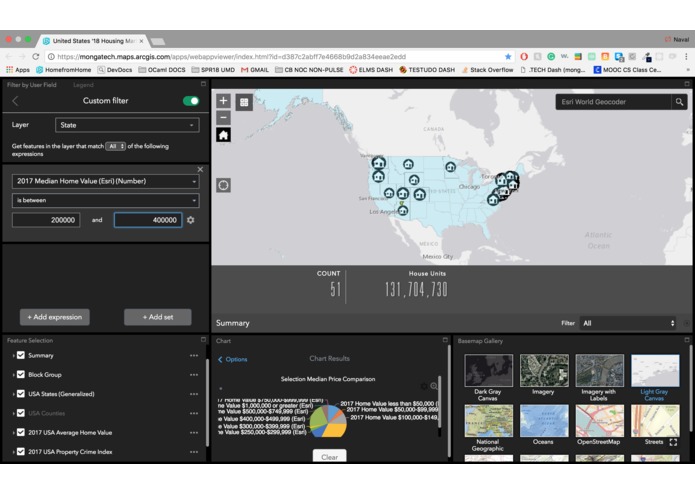The height and width of the screenshot is (494, 695).
Task: Select the United States '18 Housing browser tab
Action: coord(92,41)
